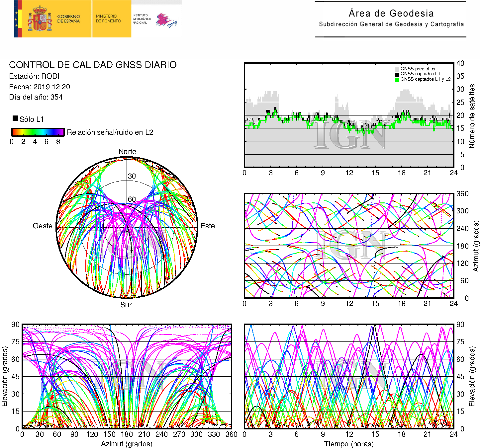Click the L2 signal-to-noise rainbow color bar
The image size is (480, 448).
[38, 132]
